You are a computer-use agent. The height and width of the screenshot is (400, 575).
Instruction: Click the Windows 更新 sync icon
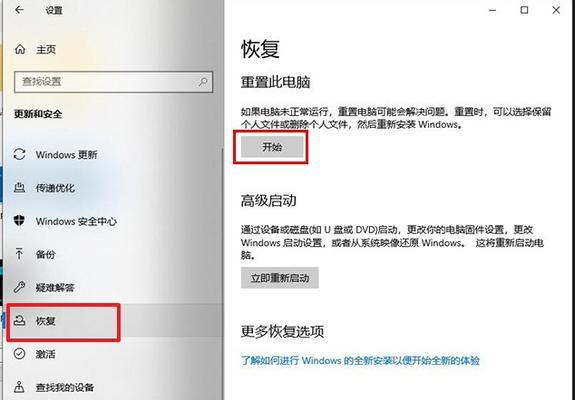click(19, 154)
